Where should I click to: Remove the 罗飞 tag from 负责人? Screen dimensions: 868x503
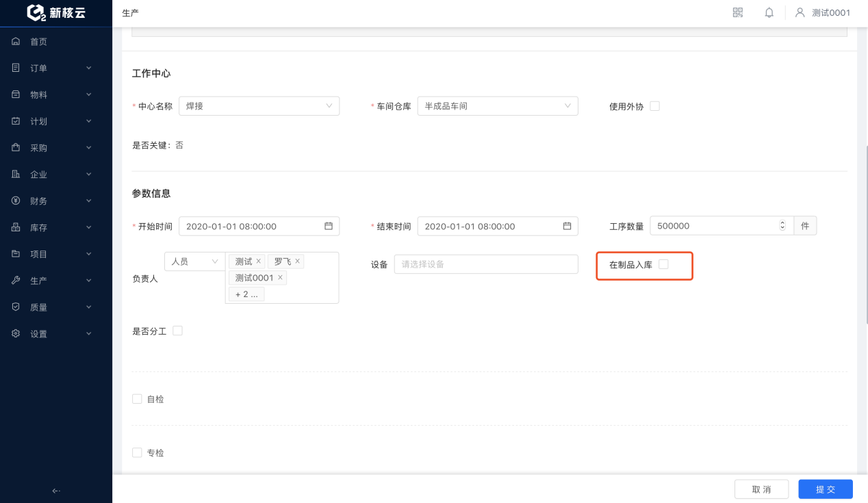297,261
